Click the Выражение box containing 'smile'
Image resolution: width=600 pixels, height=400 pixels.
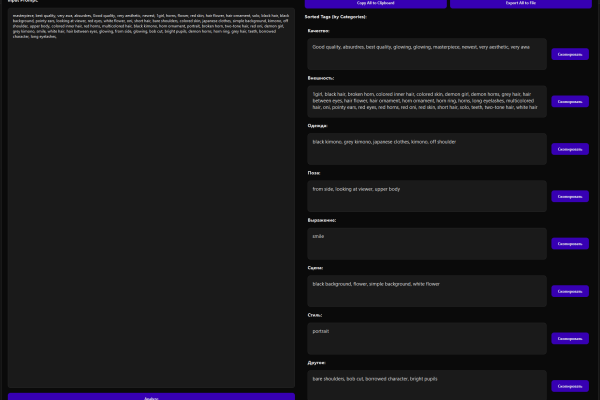(x=427, y=243)
